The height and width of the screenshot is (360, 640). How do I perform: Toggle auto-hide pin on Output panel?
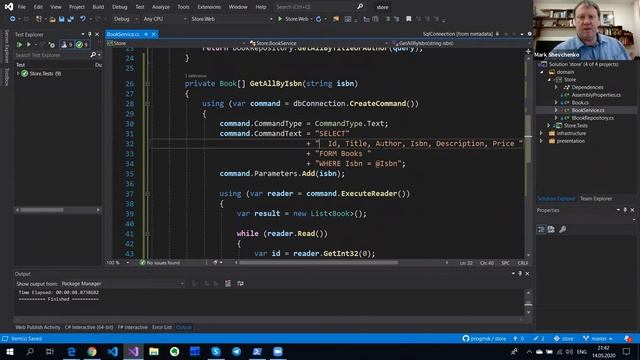coord(520,273)
